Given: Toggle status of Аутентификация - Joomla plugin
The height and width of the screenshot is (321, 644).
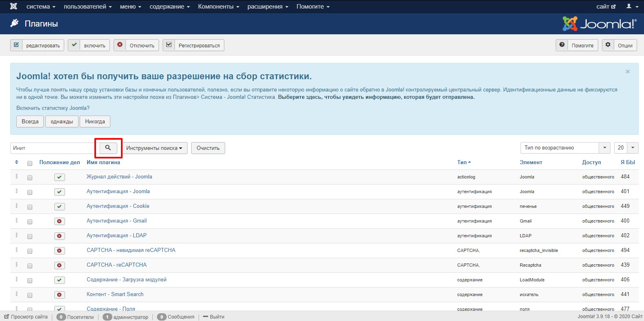Looking at the screenshot, I should coord(60,192).
